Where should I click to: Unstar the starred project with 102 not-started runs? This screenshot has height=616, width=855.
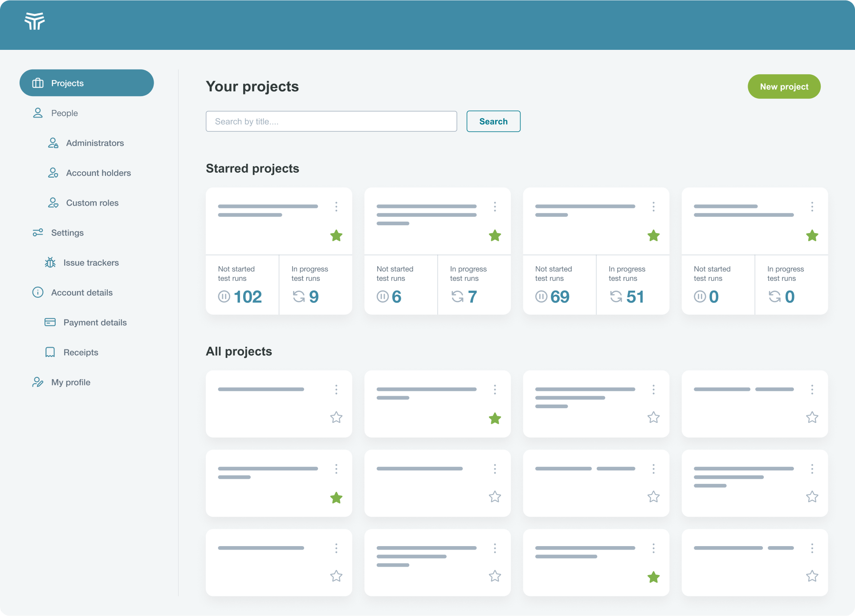coord(336,235)
